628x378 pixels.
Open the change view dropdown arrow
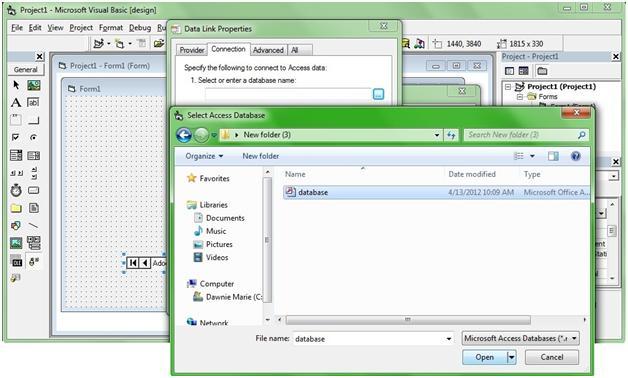[532, 156]
